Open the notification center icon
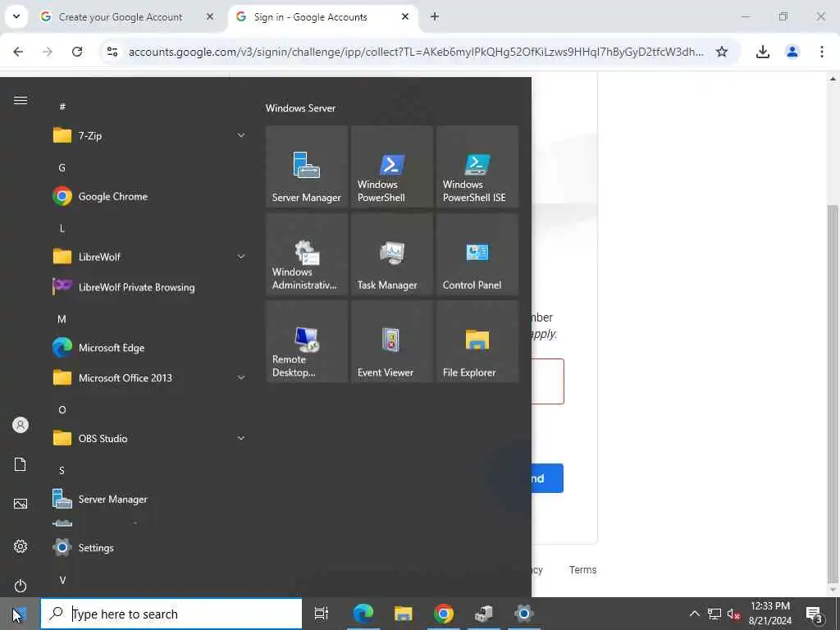This screenshot has height=630, width=840. point(815,614)
